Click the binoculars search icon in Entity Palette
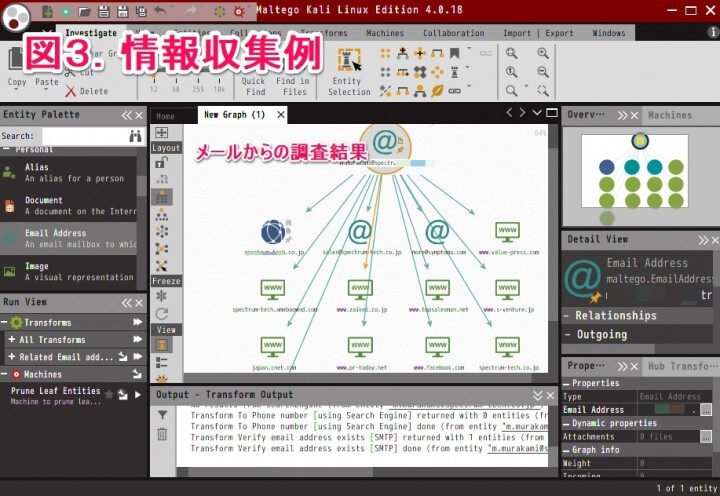Image resolution: width=720 pixels, height=496 pixels. [135, 135]
